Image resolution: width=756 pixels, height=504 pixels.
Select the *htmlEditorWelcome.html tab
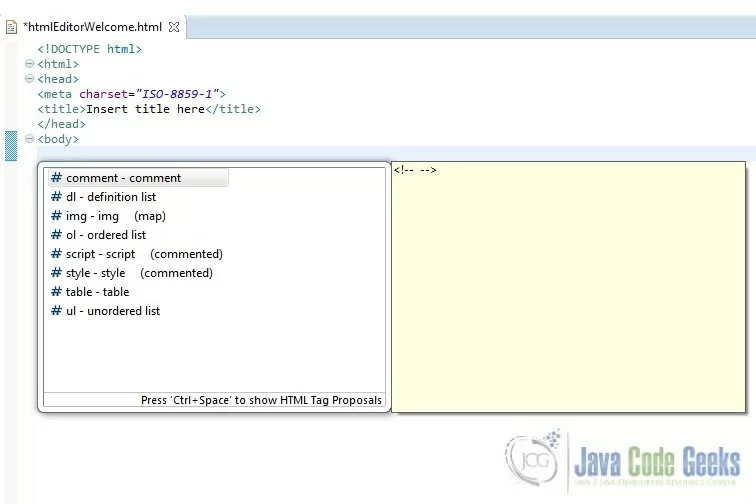tap(93, 27)
